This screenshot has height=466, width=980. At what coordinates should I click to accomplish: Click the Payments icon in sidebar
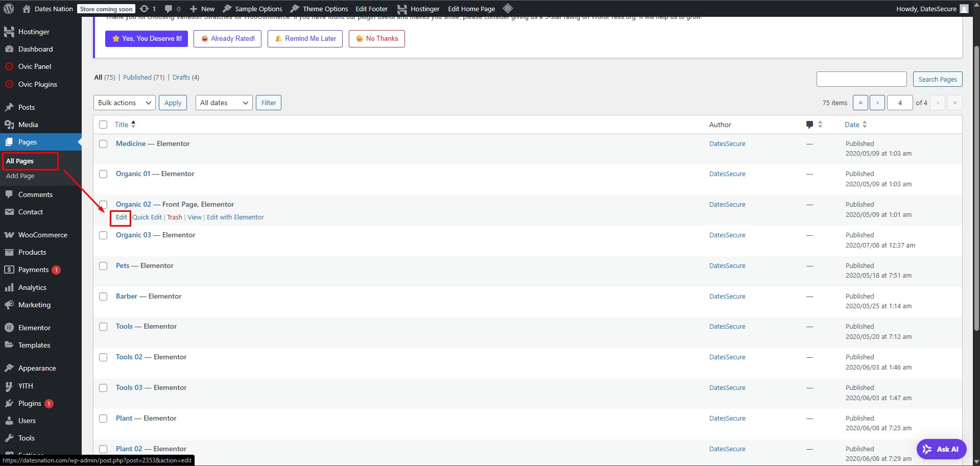9,269
